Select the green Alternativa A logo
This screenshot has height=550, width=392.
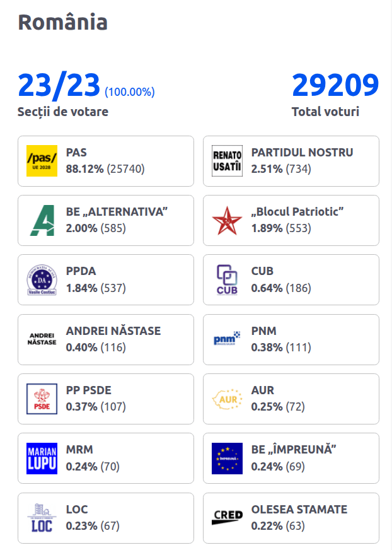42,220
